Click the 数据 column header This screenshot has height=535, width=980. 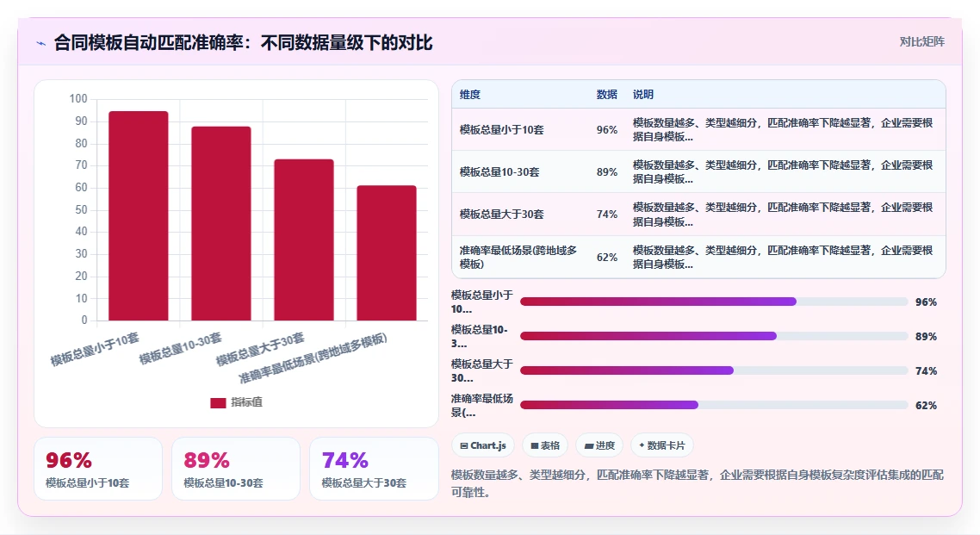point(607,95)
